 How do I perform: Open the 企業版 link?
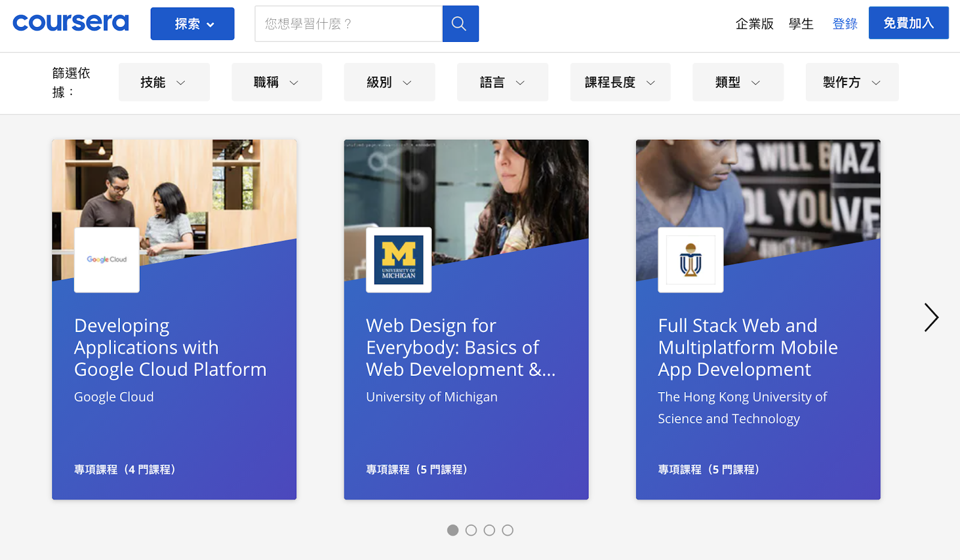pyautogui.click(x=755, y=24)
